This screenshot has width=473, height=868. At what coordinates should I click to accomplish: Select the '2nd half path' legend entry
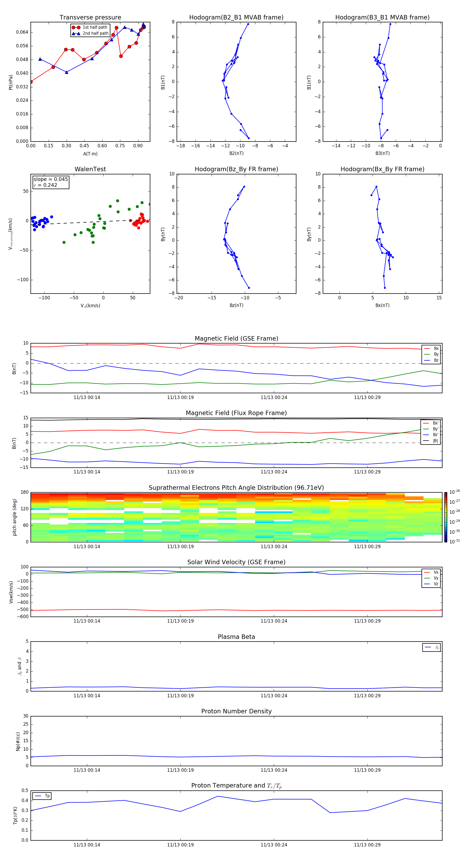tap(90, 33)
